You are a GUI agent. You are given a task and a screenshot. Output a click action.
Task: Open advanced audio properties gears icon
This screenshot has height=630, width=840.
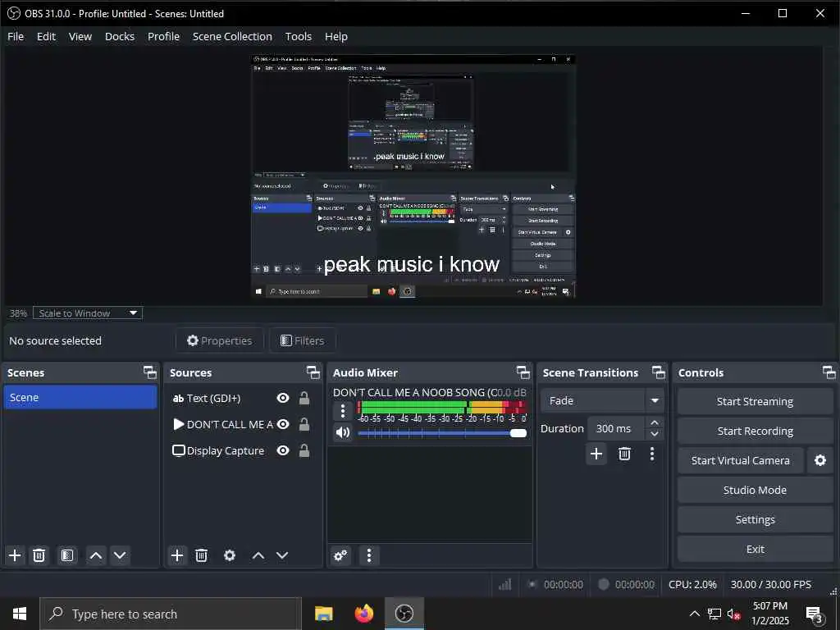point(340,555)
